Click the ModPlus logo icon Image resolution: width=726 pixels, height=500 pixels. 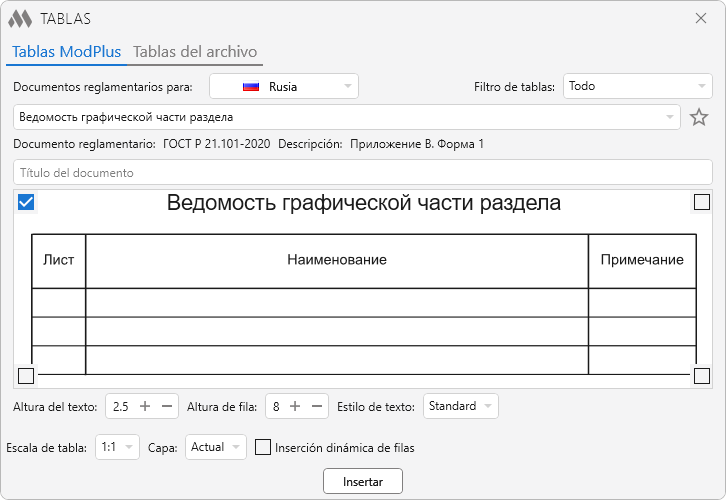20,19
